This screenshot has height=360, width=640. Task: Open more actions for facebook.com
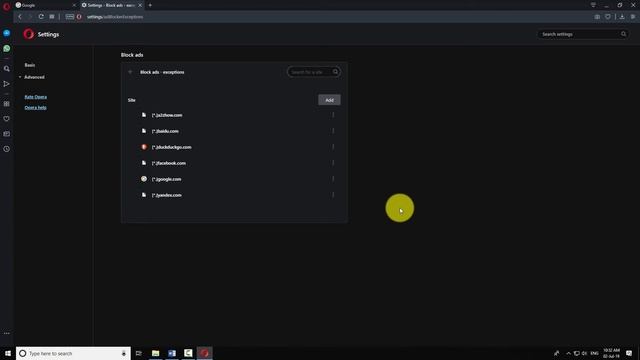[333, 163]
